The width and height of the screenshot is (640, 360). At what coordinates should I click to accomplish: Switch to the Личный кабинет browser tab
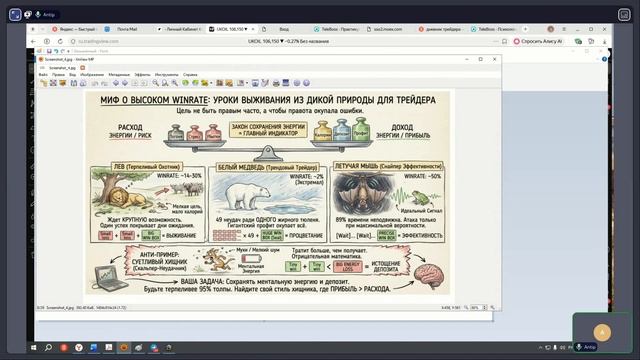(x=180, y=29)
